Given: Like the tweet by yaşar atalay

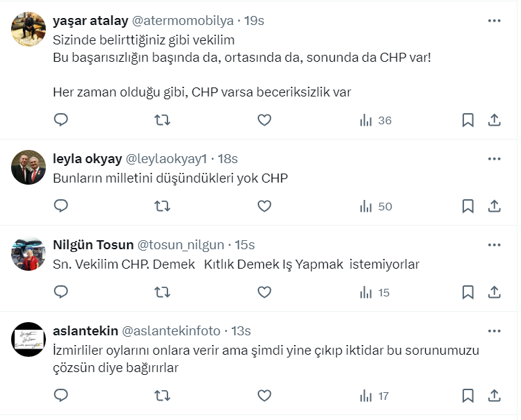Looking at the screenshot, I should click(264, 120).
